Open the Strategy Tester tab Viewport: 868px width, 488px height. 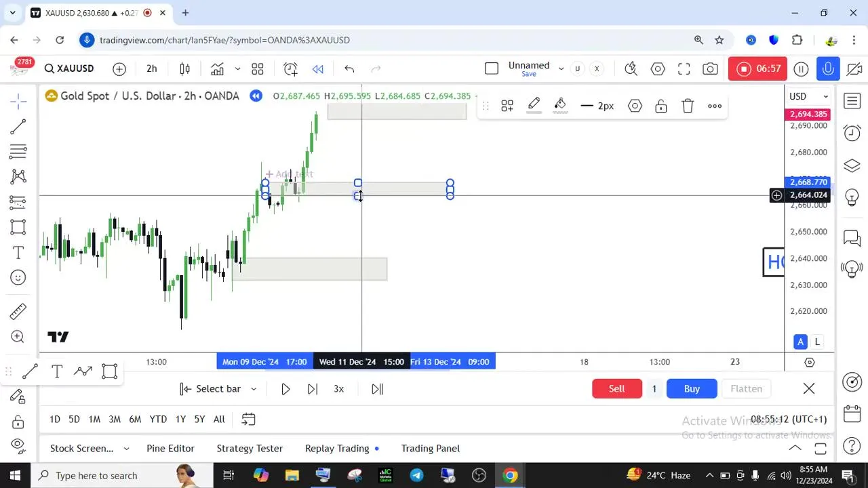[250, 448]
